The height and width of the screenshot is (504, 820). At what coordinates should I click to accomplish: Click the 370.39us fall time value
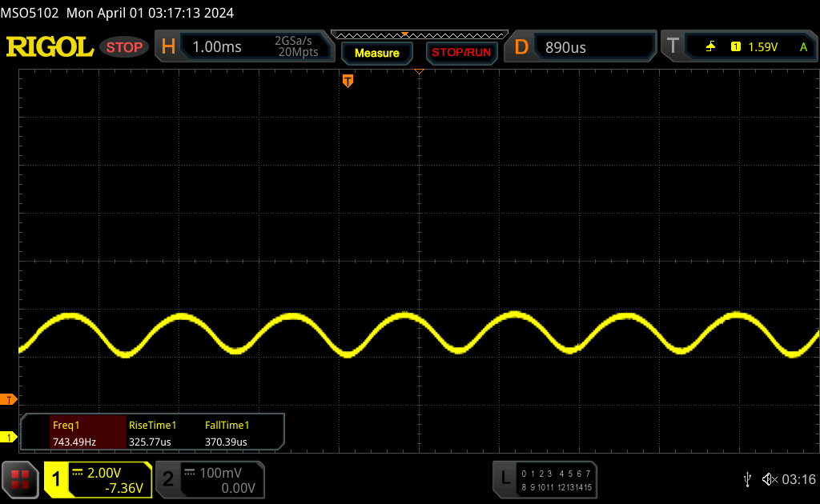[x=226, y=442]
